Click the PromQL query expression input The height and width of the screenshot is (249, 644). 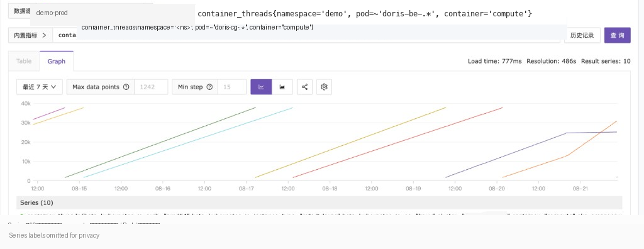pos(306,35)
